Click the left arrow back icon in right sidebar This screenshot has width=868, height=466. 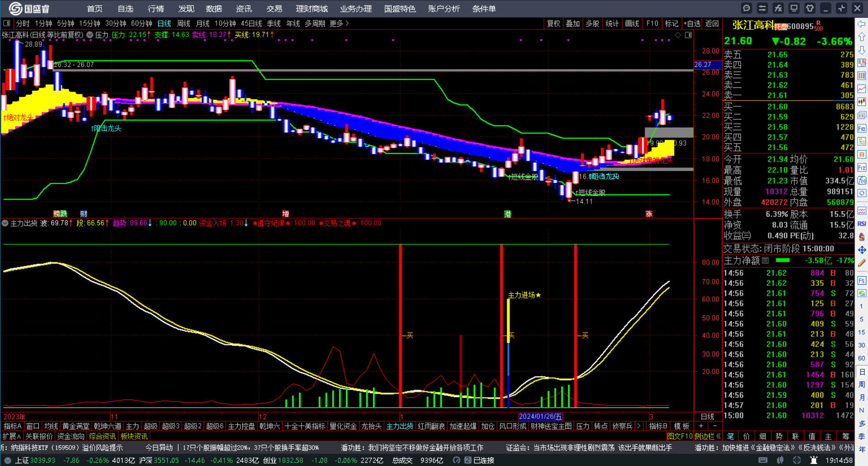(862, 24)
